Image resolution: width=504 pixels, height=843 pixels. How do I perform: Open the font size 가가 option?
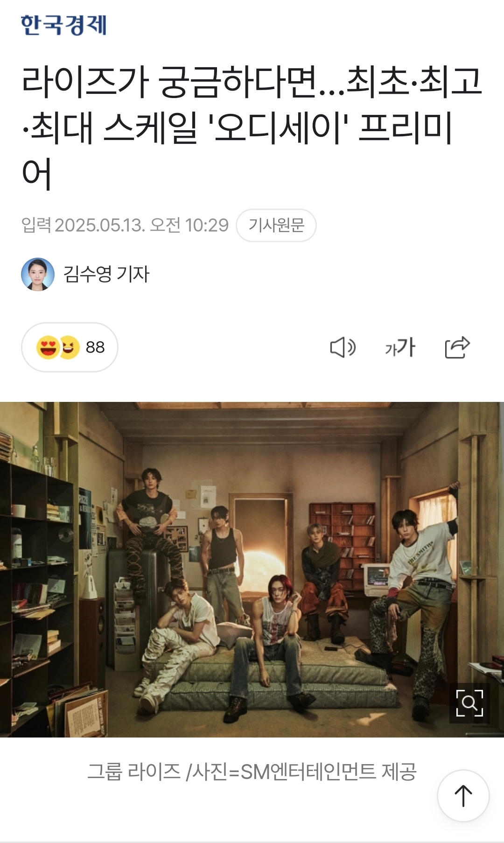400,347
